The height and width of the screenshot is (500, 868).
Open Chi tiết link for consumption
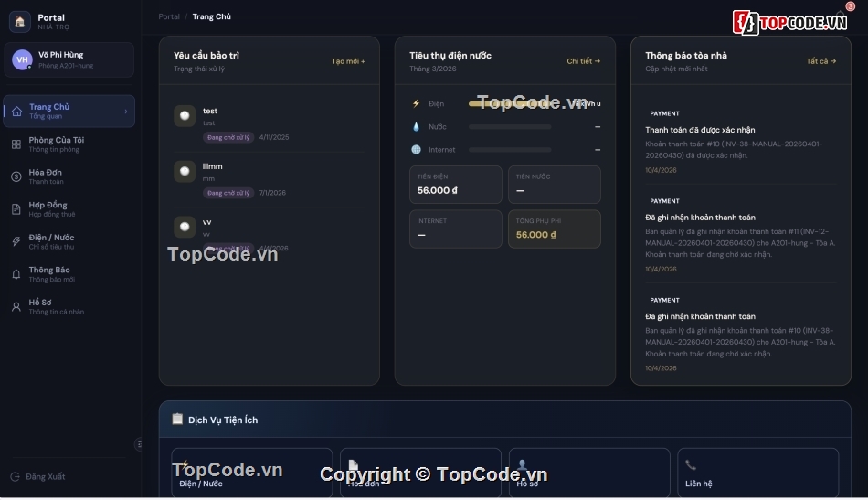pos(584,61)
